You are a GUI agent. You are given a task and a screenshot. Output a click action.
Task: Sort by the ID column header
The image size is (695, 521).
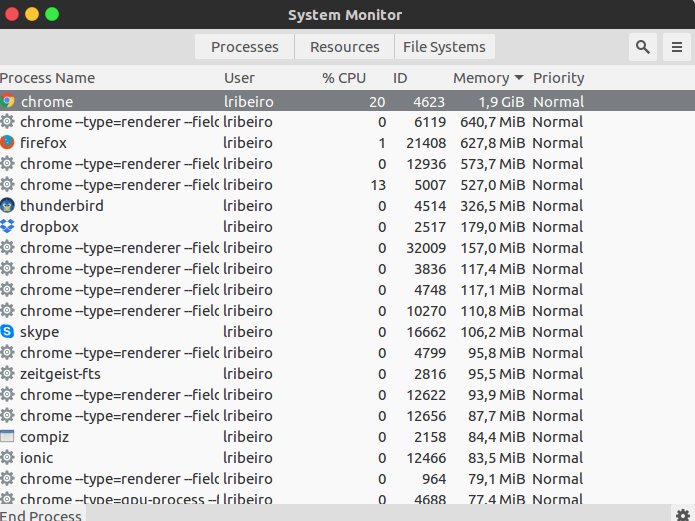(x=400, y=78)
